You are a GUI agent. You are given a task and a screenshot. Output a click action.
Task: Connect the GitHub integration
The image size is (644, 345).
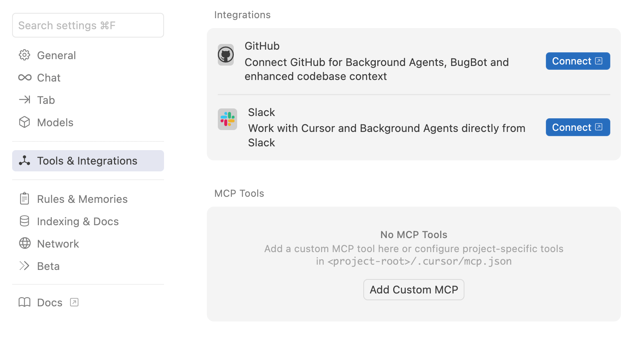pyautogui.click(x=578, y=61)
